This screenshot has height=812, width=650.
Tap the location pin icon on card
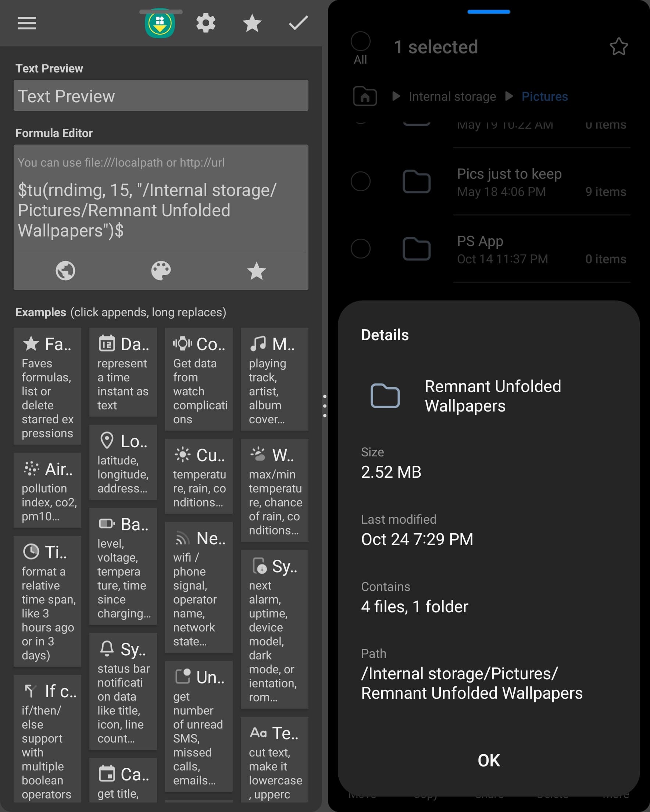pyautogui.click(x=107, y=441)
